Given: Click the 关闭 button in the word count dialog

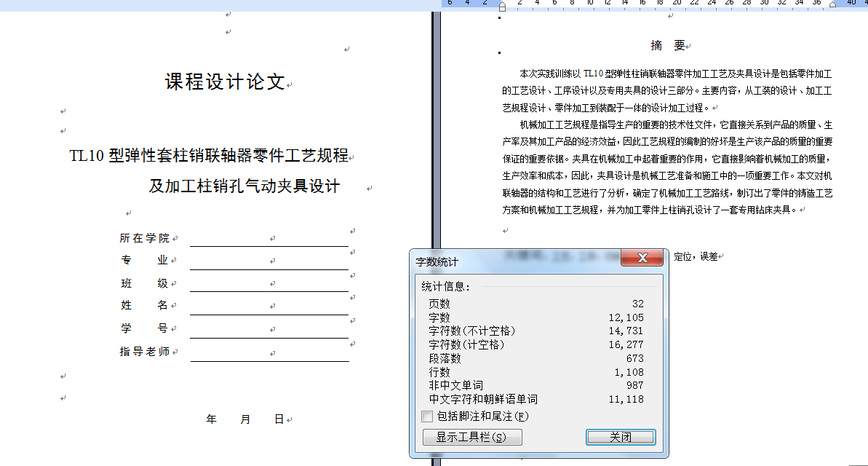Looking at the screenshot, I should [x=621, y=437].
